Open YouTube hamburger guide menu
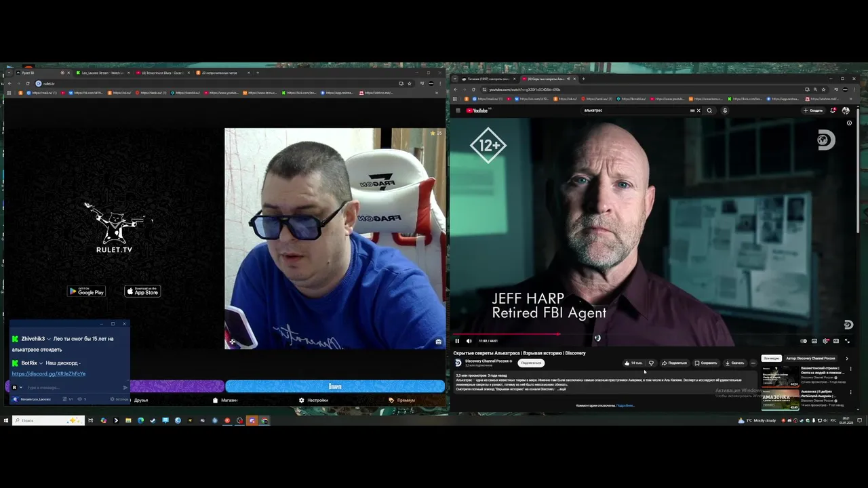Viewport: 868px width, 488px height. click(x=458, y=110)
